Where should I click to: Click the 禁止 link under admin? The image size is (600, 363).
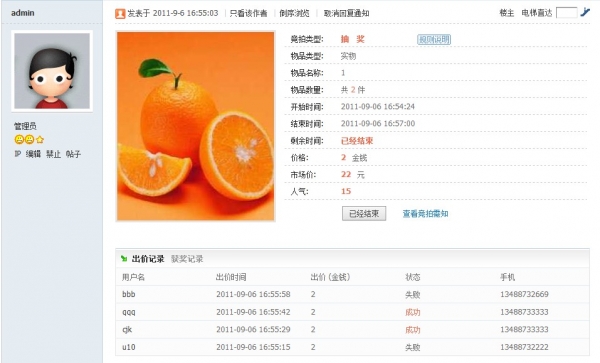(53, 154)
